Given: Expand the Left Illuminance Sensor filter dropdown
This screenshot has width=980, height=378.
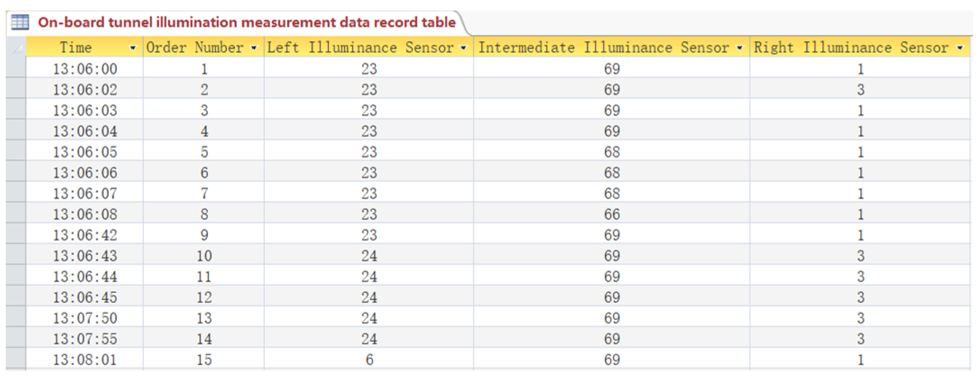Looking at the screenshot, I should pos(463,48).
